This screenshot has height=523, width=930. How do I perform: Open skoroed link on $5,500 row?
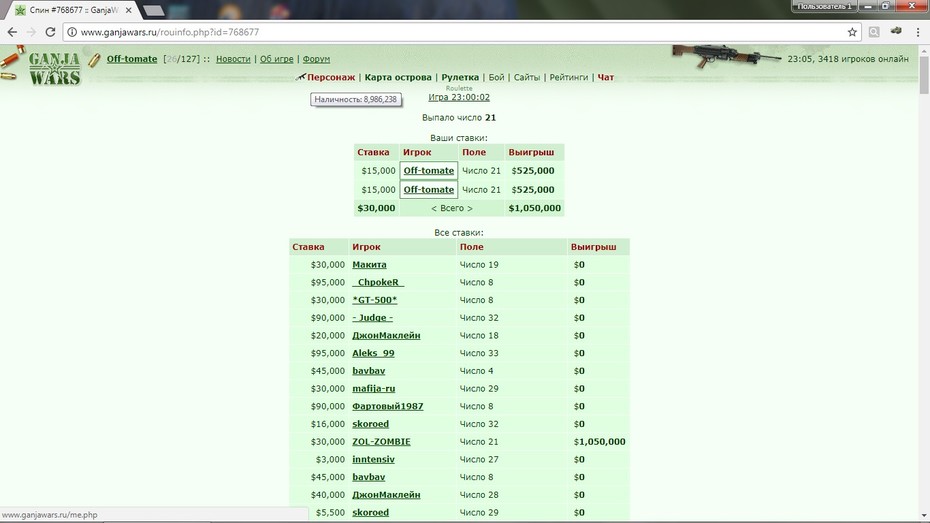coord(371,513)
